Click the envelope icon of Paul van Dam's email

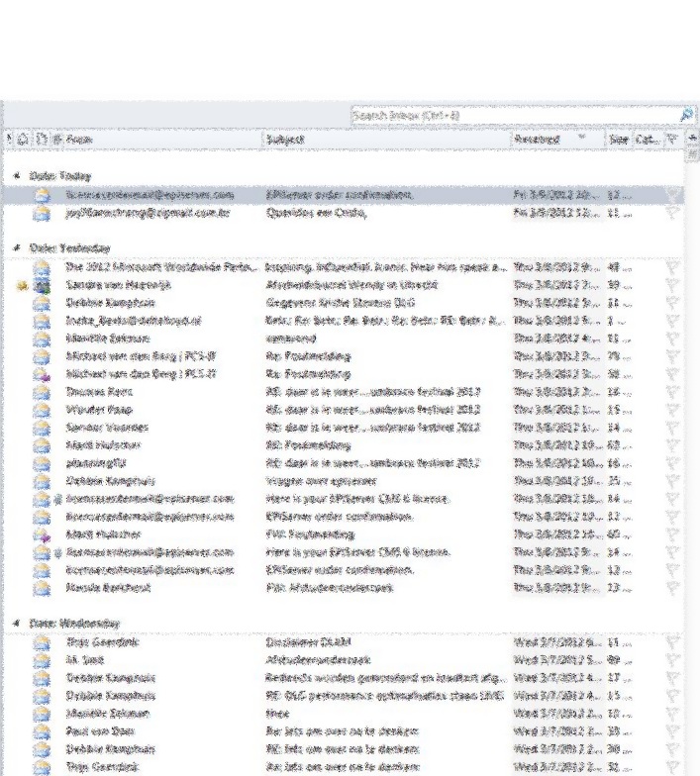(x=42, y=730)
